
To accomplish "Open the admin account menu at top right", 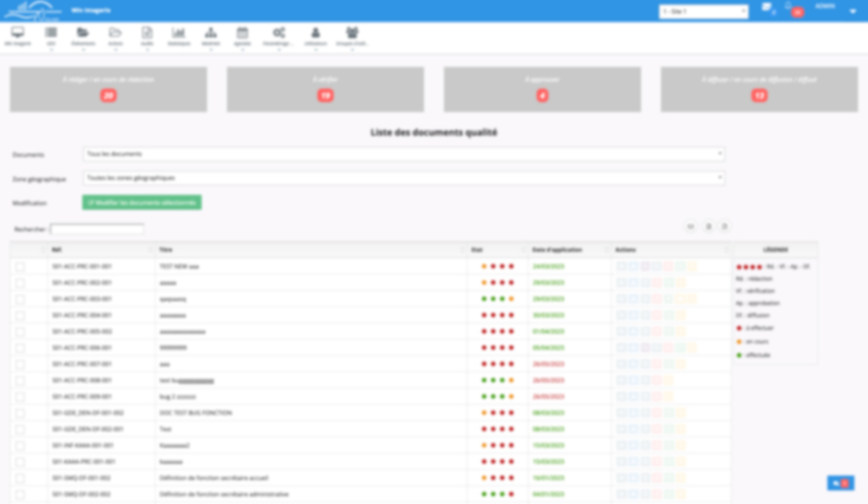I will click(x=826, y=6).
